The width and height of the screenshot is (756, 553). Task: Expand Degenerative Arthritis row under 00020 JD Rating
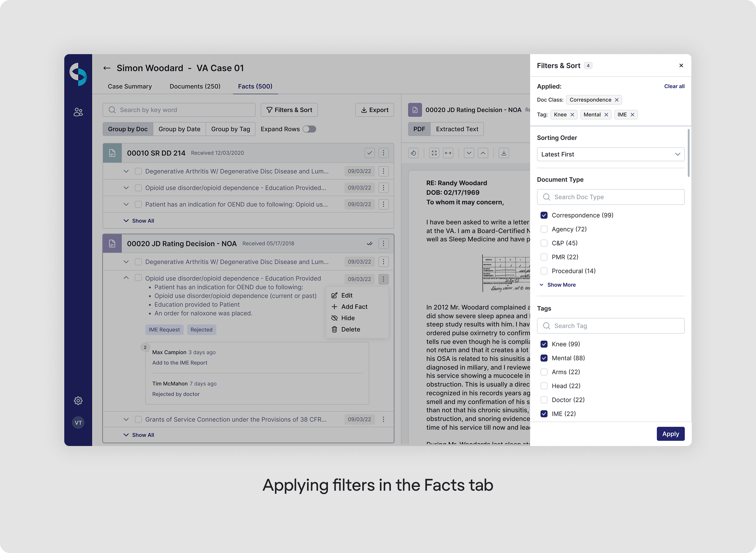tap(126, 262)
